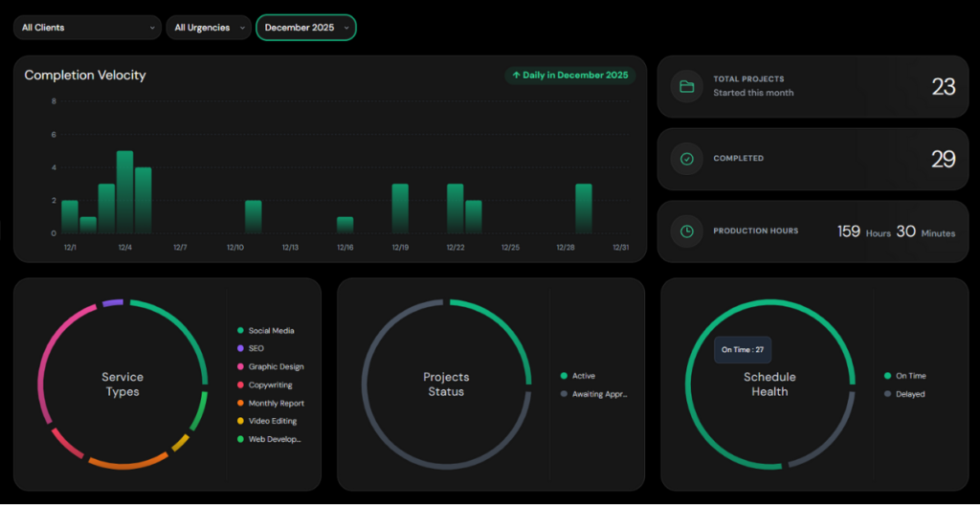Click the Daily in December 2025 badge

point(569,75)
